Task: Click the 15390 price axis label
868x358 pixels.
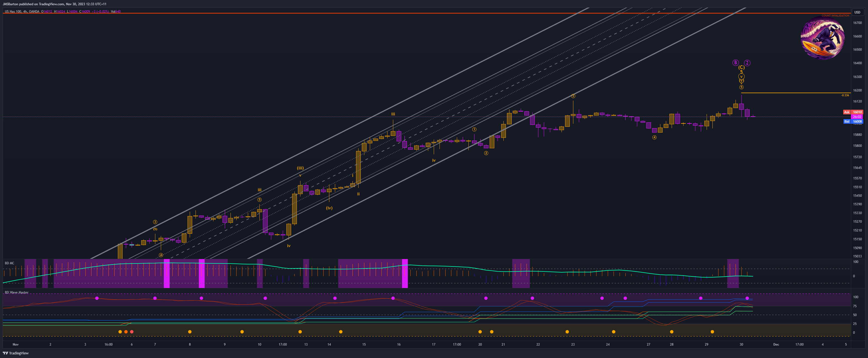Action: click(x=857, y=204)
